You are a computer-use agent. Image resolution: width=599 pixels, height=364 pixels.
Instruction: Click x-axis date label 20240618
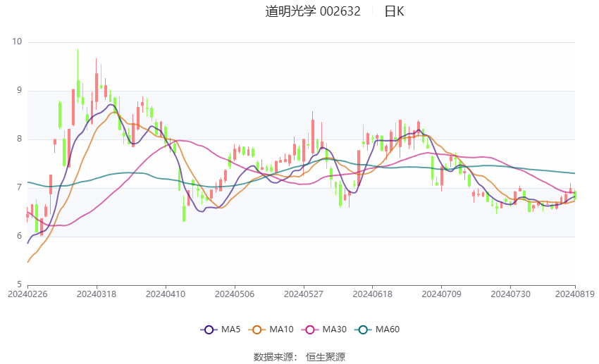373,294
